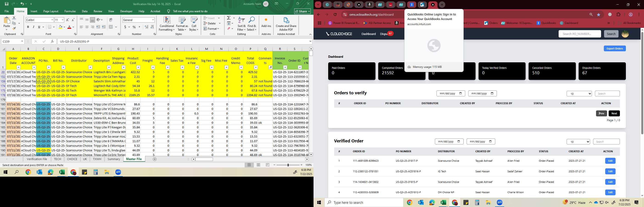644x207 pixels.
Task: Open the Dashboard link in CloudChoice nav
Action: click(x=369, y=34)
